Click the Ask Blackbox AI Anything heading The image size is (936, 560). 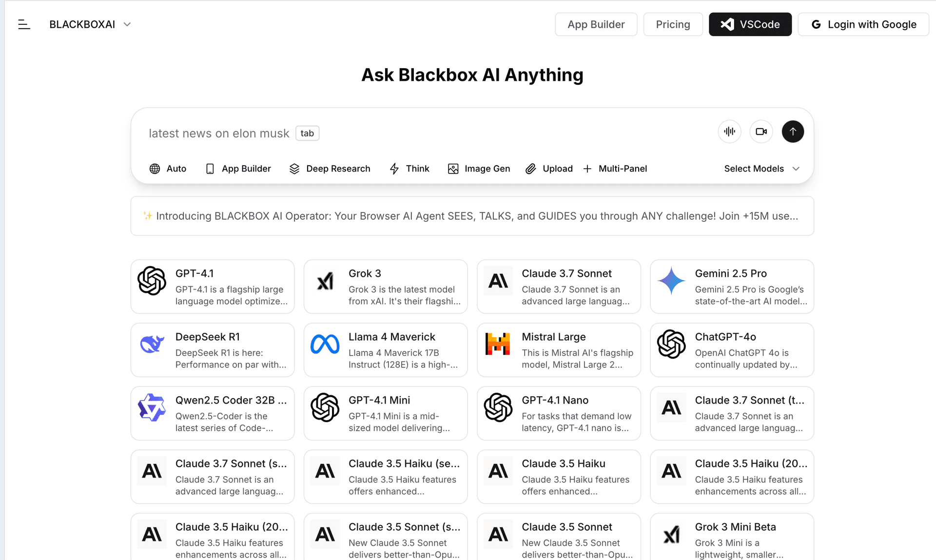(x=472, y=75)
